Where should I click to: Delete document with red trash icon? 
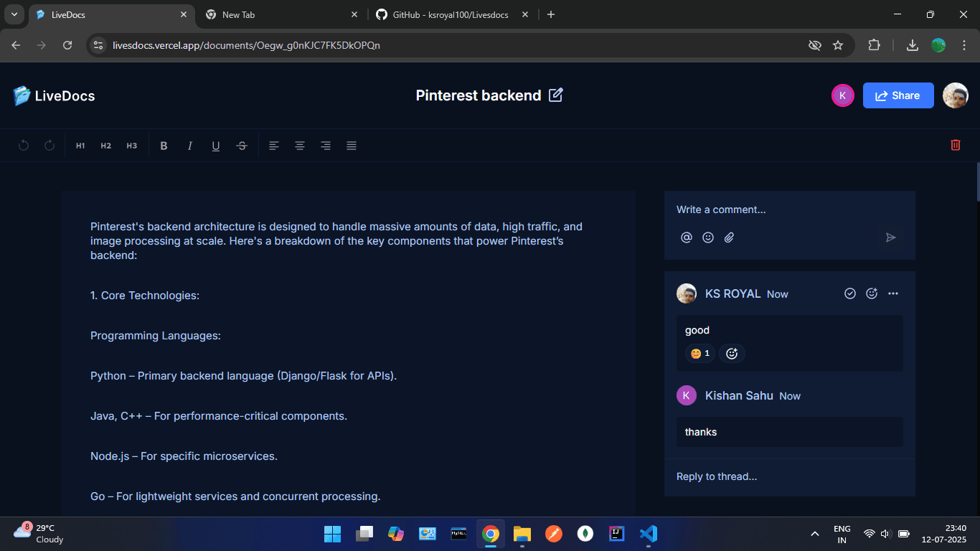pos(956,145)
